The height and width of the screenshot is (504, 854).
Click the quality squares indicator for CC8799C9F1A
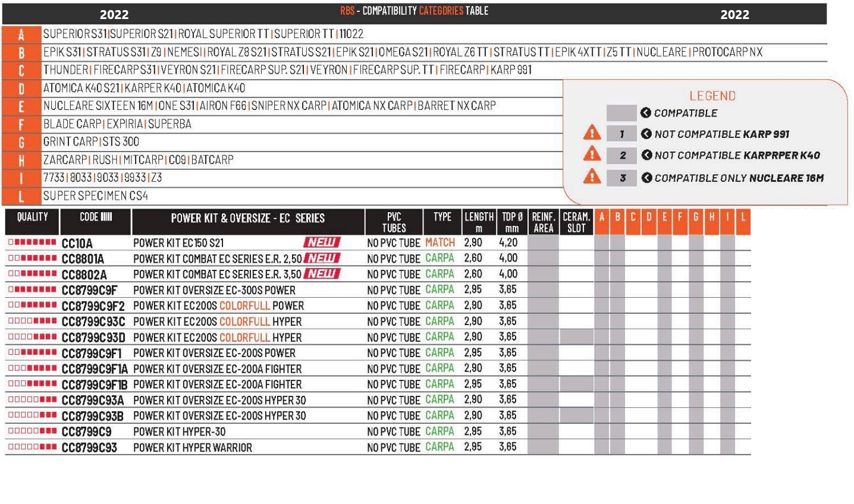[x=33, y=368]
